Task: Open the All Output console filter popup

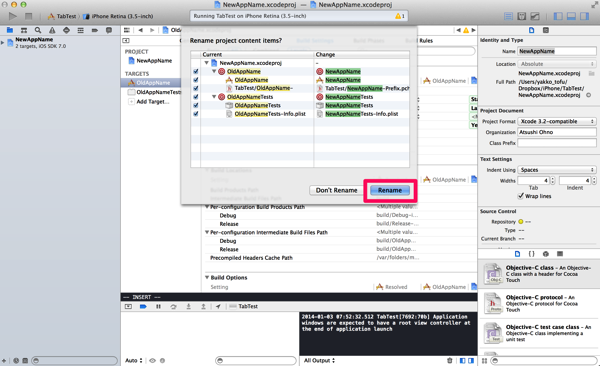Action: tap(319, 360)
